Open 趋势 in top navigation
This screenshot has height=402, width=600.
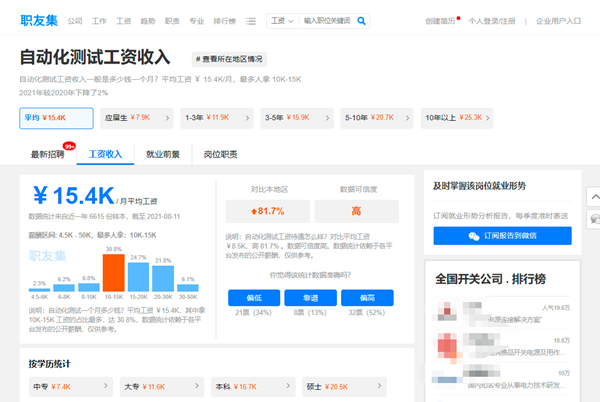[148, 21]
